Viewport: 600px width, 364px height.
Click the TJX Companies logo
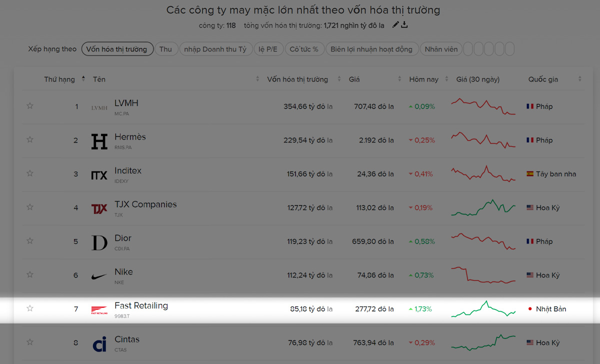[99, 208]
